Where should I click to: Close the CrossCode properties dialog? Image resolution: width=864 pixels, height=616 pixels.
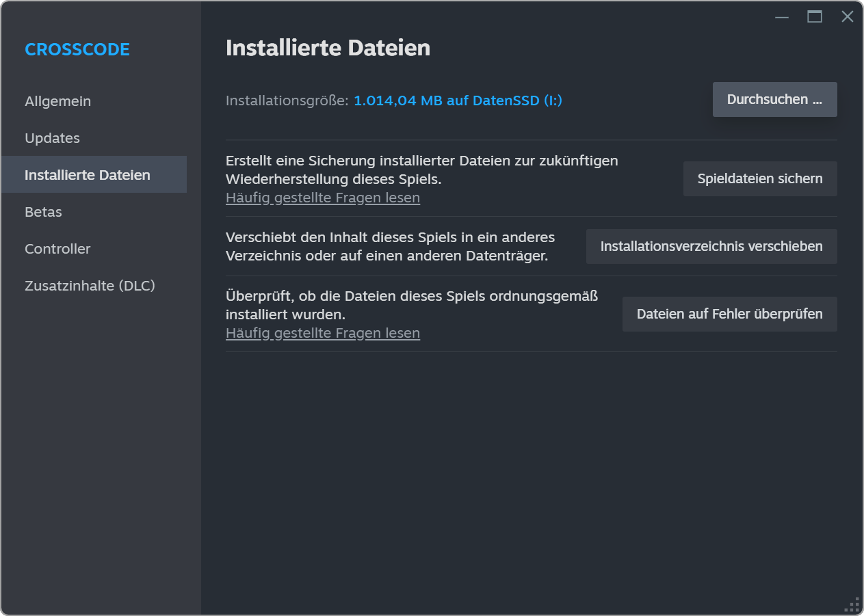coord(848,17)
